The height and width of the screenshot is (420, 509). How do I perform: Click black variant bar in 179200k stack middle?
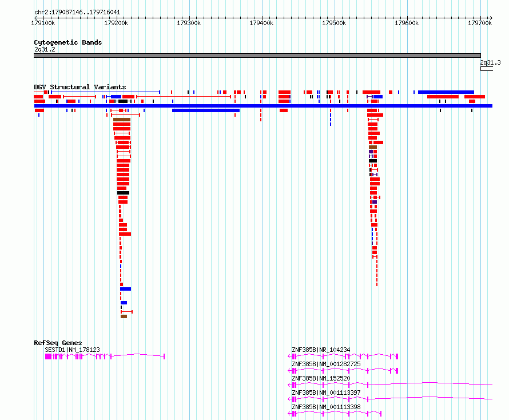coord(124,193)
